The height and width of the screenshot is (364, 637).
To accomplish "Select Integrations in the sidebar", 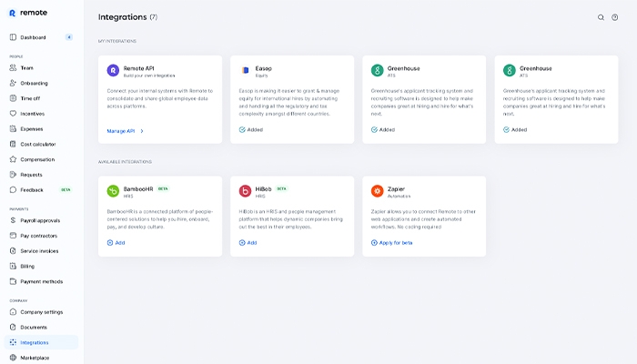I will [x=41, y=342].
